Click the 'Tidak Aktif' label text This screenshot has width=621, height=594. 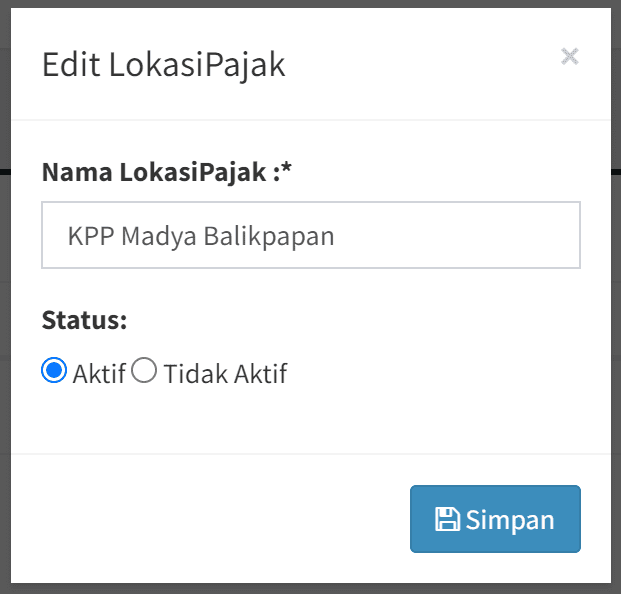pyautogui.click(x=225, y=374)
